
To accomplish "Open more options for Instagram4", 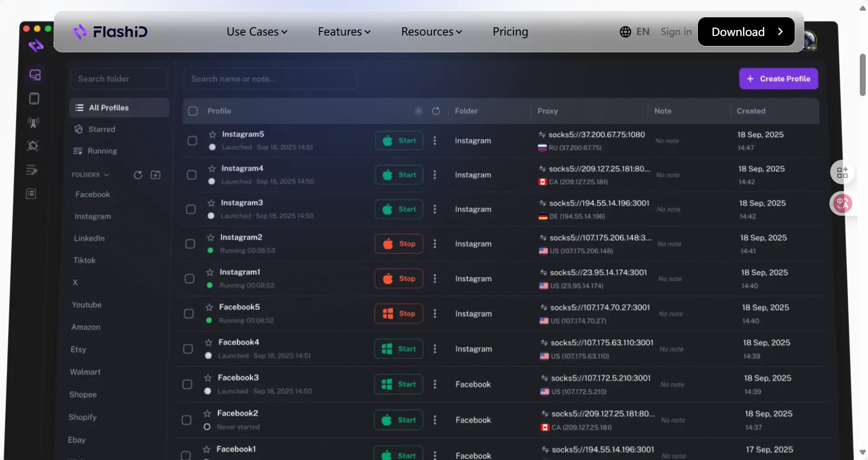I will coord(435,175).
